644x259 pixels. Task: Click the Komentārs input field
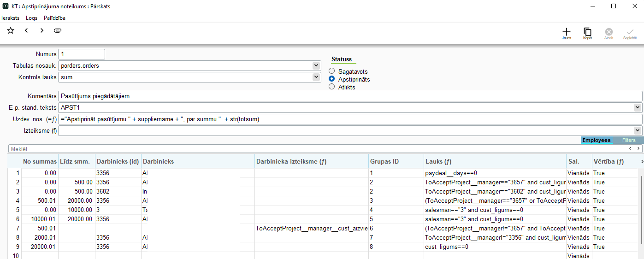(x=350, y=96)
